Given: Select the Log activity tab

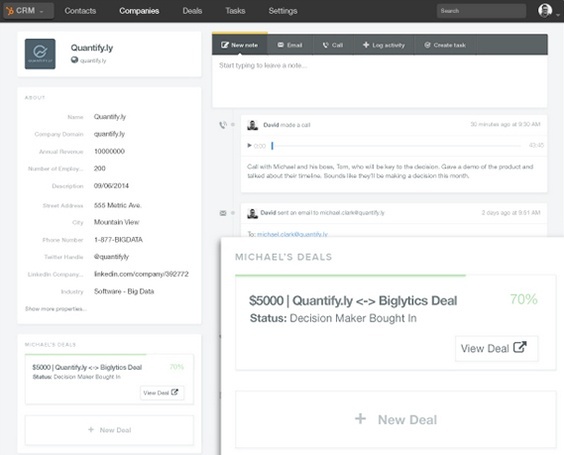Looking at the screenshot, I should pos(384,45).
